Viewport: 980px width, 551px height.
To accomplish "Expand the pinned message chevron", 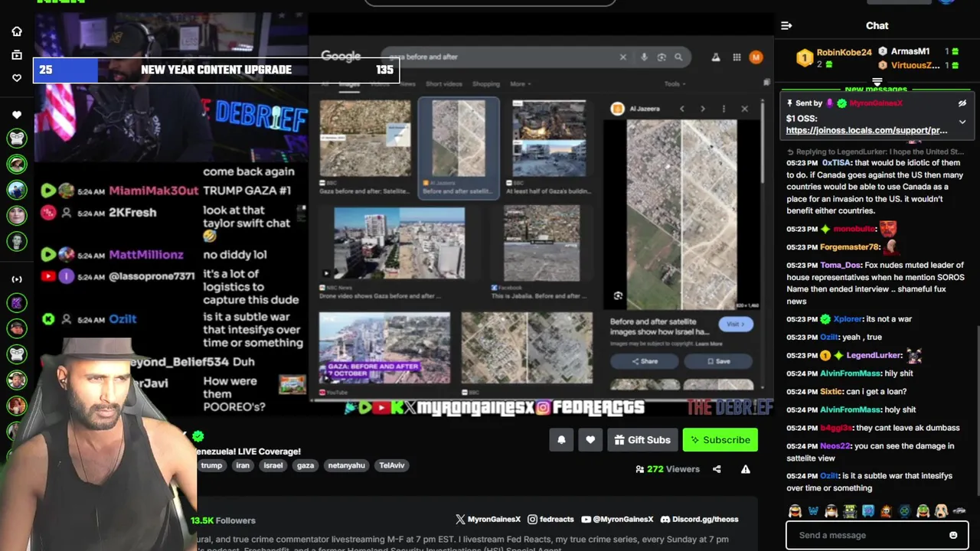I will (962, 122).
